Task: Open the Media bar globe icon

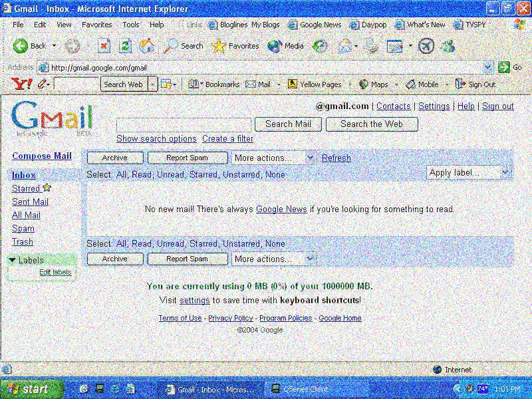Action: pyautogui.click(x=275, y=46)
